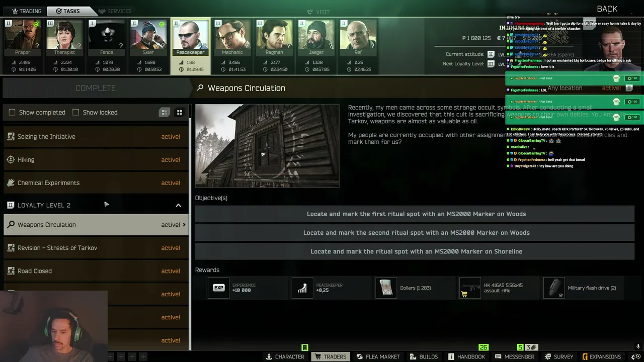The width and height of the screenshot is (644, 362).
Task: Click the microphone icon above the settings gear
Action: coord(638,347)
